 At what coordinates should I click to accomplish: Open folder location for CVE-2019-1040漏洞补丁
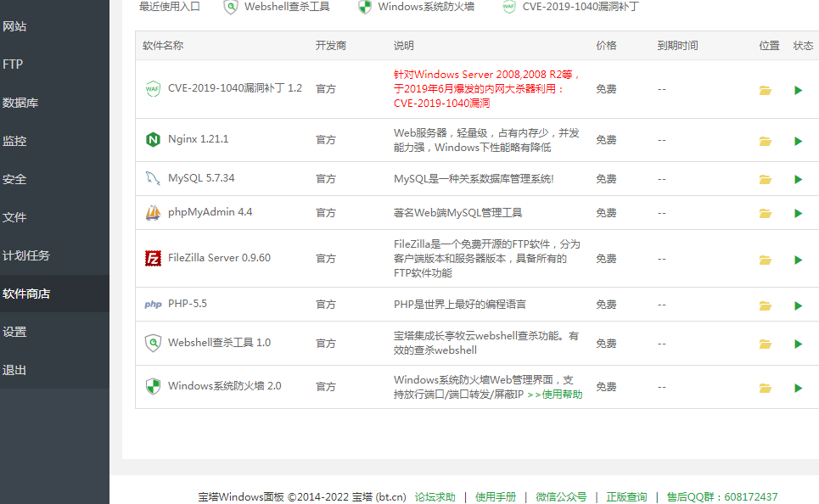[x=766, y=90]
